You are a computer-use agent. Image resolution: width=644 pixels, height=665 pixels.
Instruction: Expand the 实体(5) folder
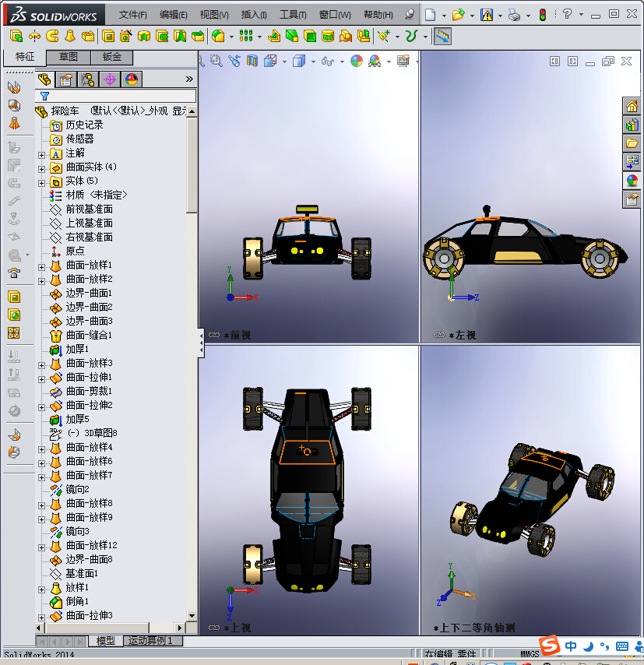[x=41, y=183]
